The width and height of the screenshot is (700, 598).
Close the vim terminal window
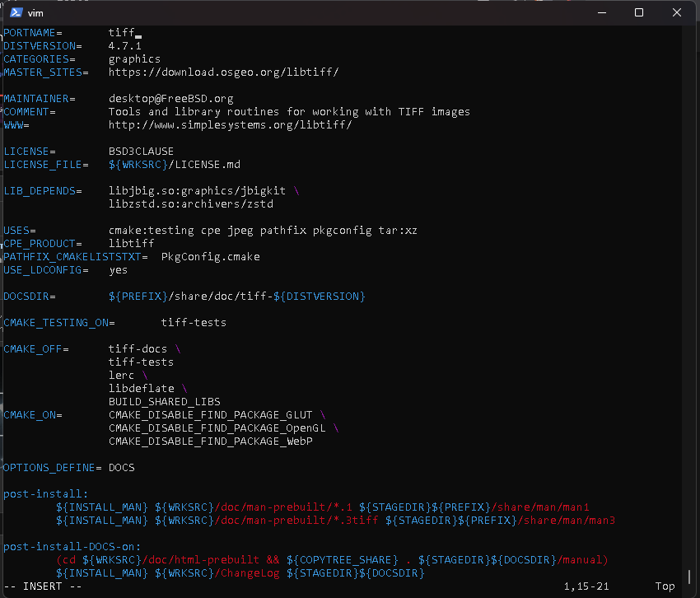[x=677, y=12]
